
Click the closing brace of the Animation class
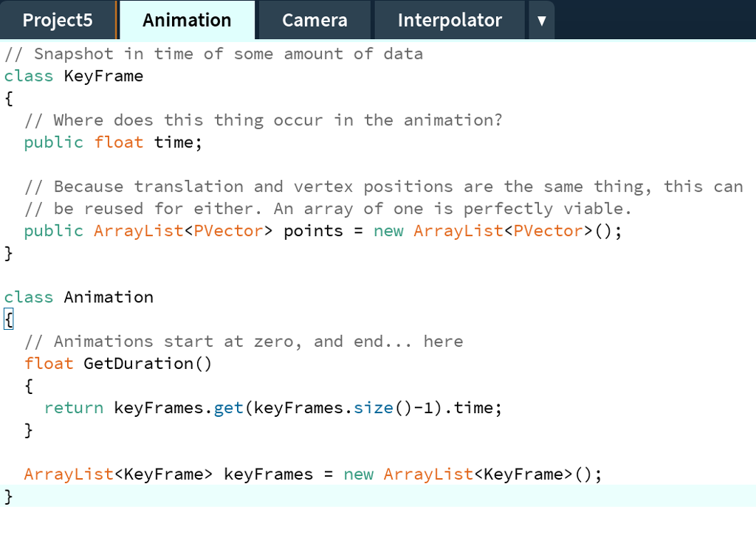pos(7,497)
